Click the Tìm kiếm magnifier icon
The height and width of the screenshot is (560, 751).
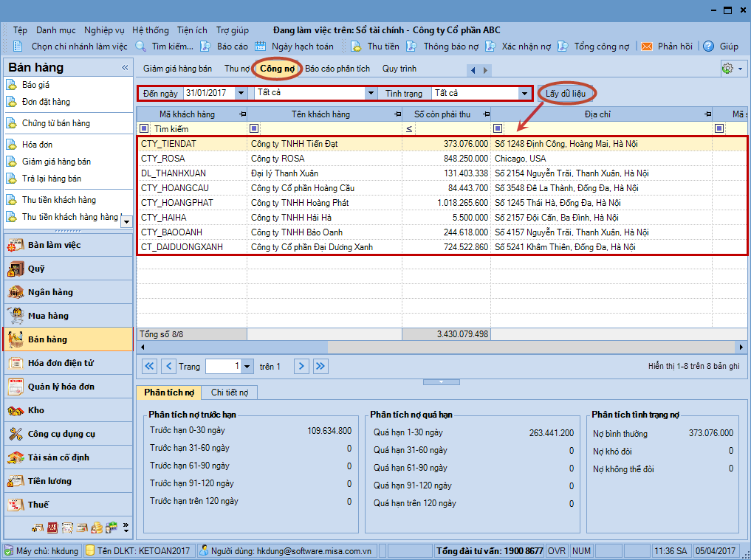coord(141,46)
